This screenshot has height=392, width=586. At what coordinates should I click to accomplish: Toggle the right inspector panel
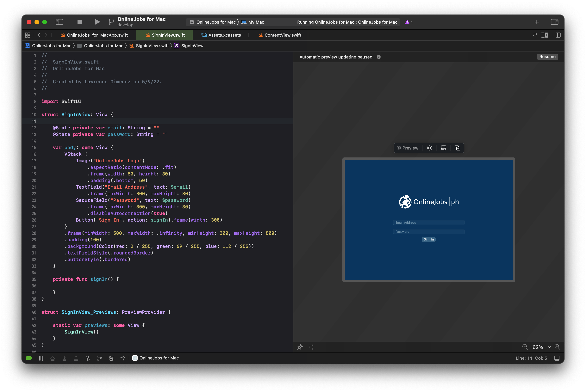pos(554,22)
